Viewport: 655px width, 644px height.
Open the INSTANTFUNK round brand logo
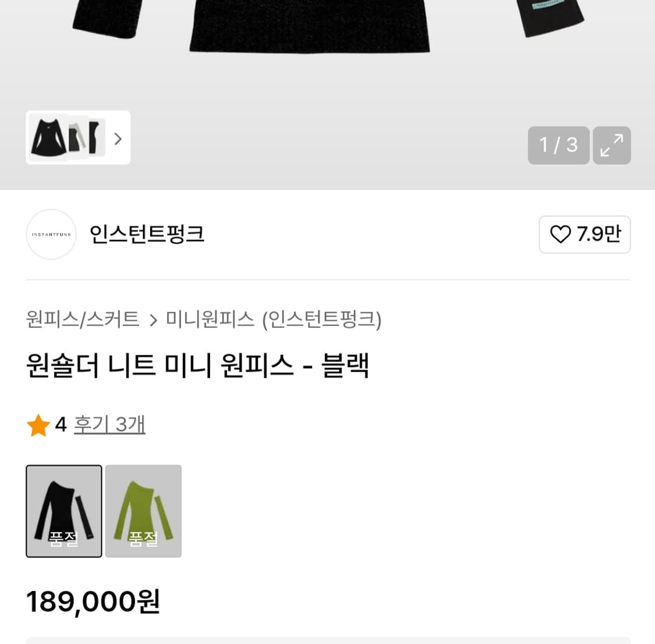coord(51,234)
